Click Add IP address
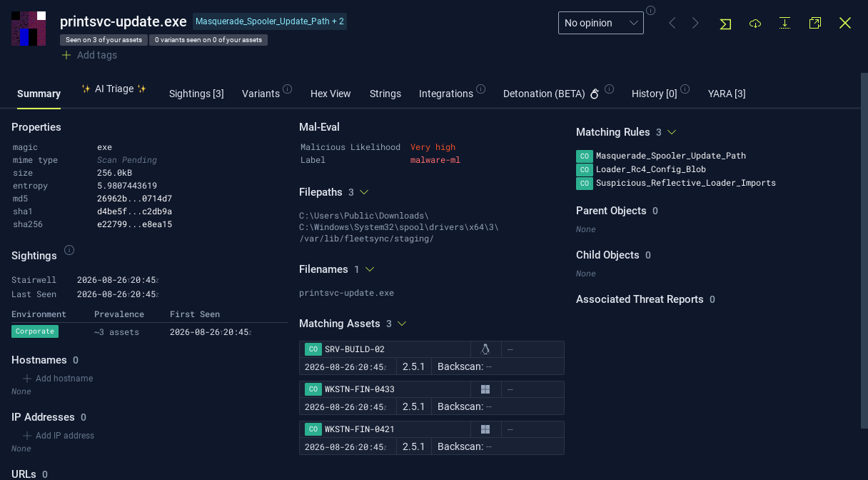Viewport: 868px width, 480px height. tap(59, 436)
